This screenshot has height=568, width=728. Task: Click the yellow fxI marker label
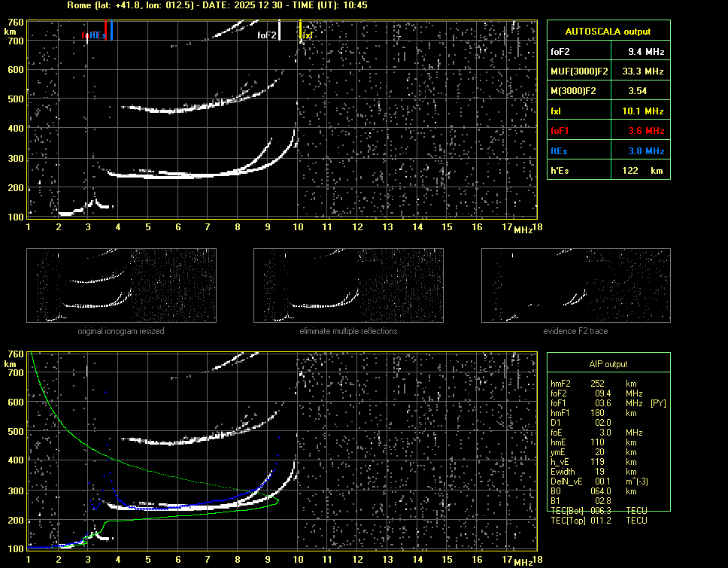click(x=307, y=35)
